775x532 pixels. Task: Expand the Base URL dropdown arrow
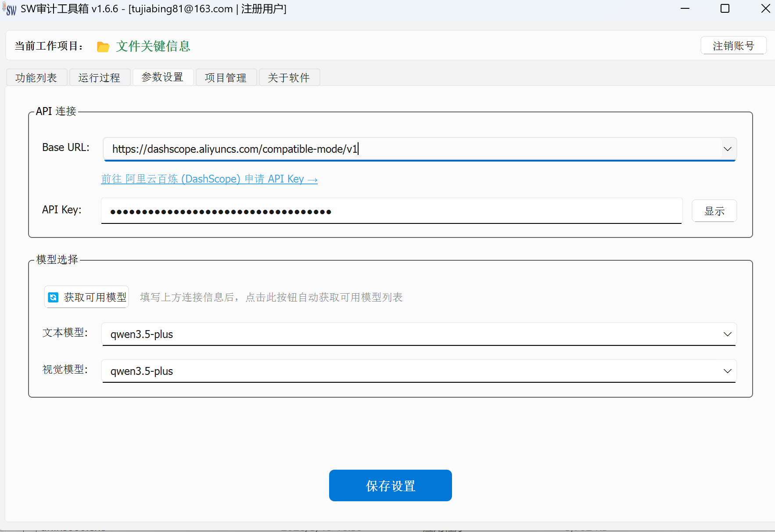[727, 149]
